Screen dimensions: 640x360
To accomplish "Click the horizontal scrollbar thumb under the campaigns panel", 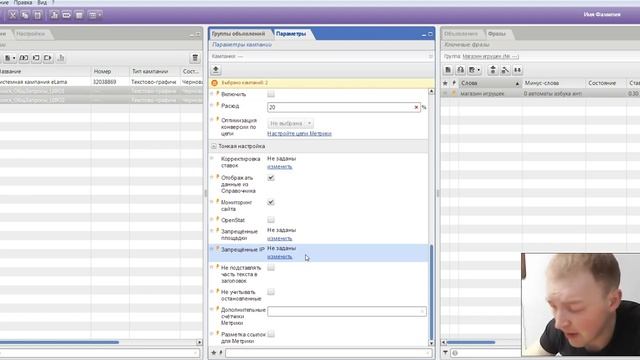I will pyautogui.click(x=59, y=342).
